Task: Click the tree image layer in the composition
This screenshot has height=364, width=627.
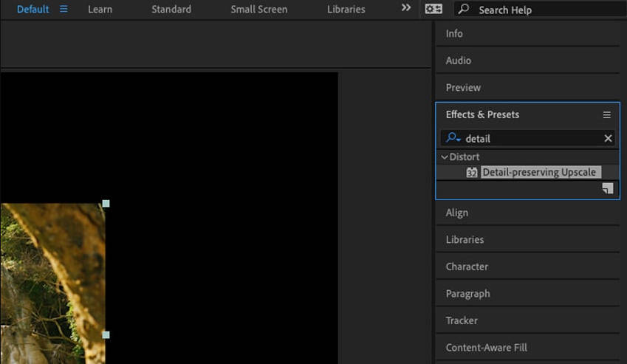Action: [52, 284]
